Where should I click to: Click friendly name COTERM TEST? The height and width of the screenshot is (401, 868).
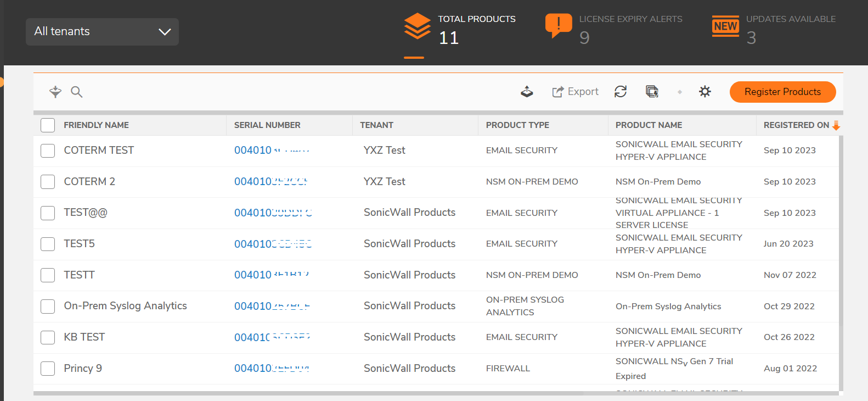coord(99,151)
